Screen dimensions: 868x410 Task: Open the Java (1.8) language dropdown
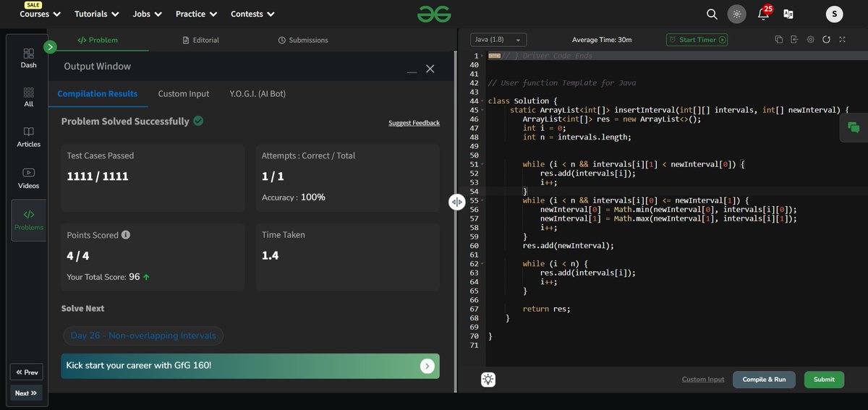tap(499, 40)
